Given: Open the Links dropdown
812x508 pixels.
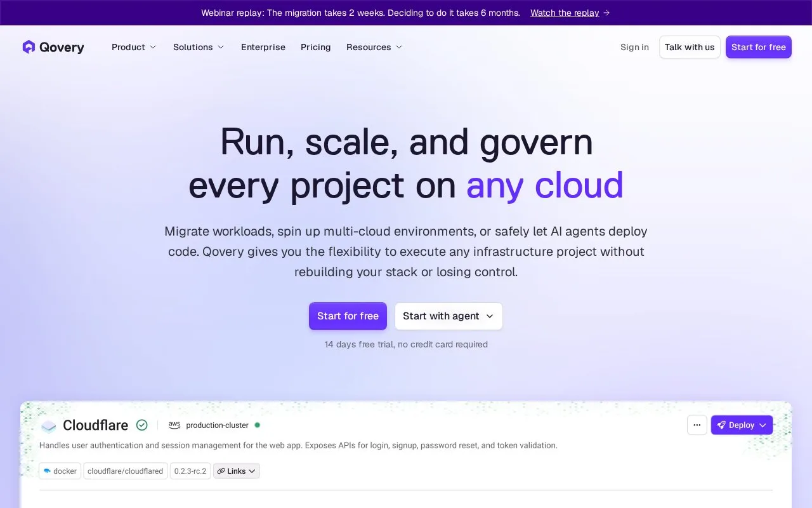Looking at the screenshot, I should (x=237, y=471).
